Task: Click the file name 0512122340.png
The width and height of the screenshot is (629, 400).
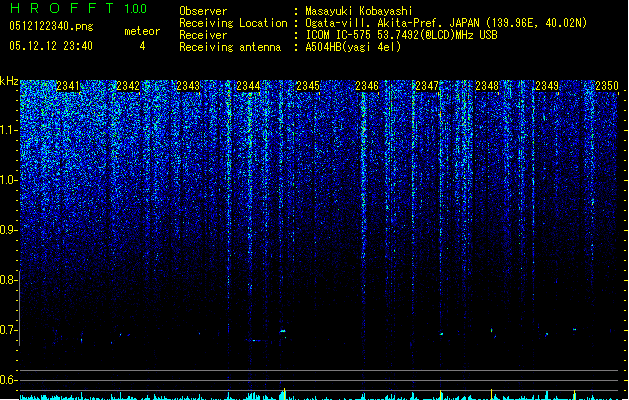Action: [51, 26]
